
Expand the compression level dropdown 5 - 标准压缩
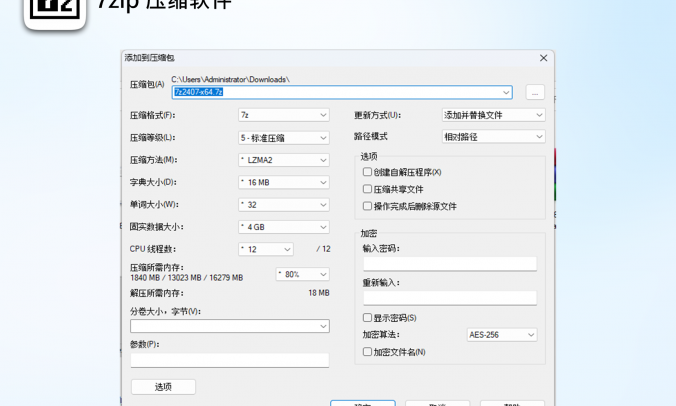click(284, 138)
